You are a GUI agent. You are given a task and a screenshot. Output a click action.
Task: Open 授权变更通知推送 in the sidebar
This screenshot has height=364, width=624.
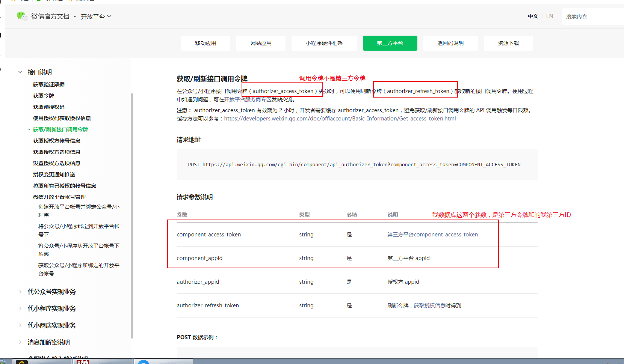coord(54,174)
